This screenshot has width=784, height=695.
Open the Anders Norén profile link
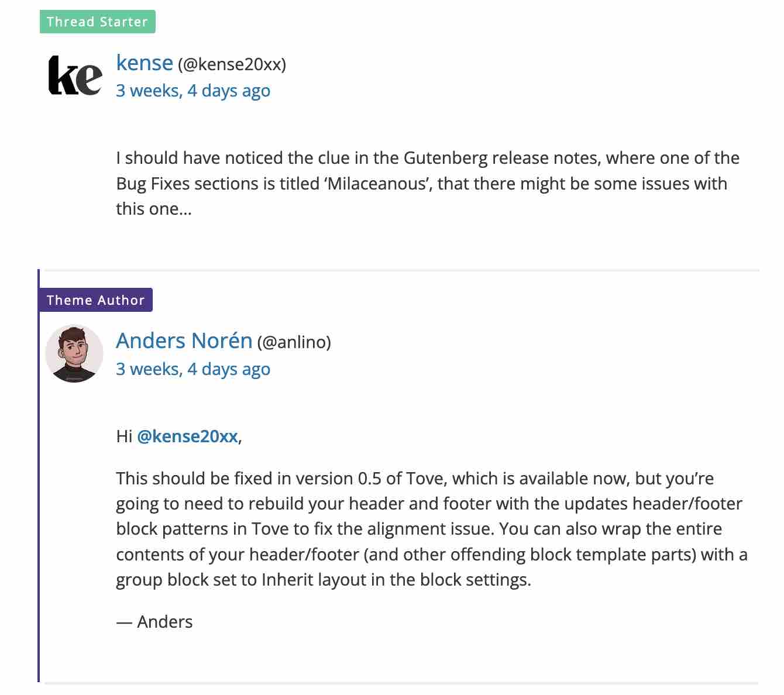coord(184,340)
